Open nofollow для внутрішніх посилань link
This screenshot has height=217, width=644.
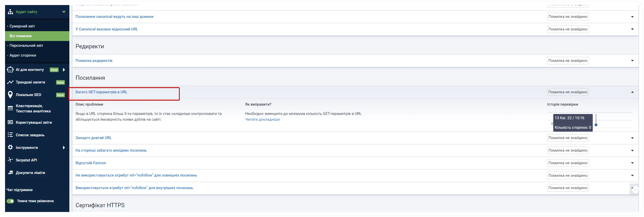click(x=134, y=188)
